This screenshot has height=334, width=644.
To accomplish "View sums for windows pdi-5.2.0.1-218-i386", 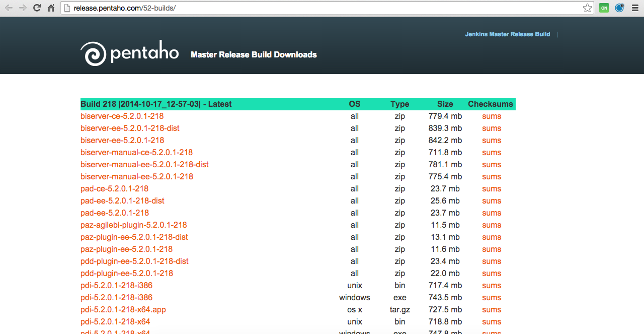I will [x=492, y=298].
